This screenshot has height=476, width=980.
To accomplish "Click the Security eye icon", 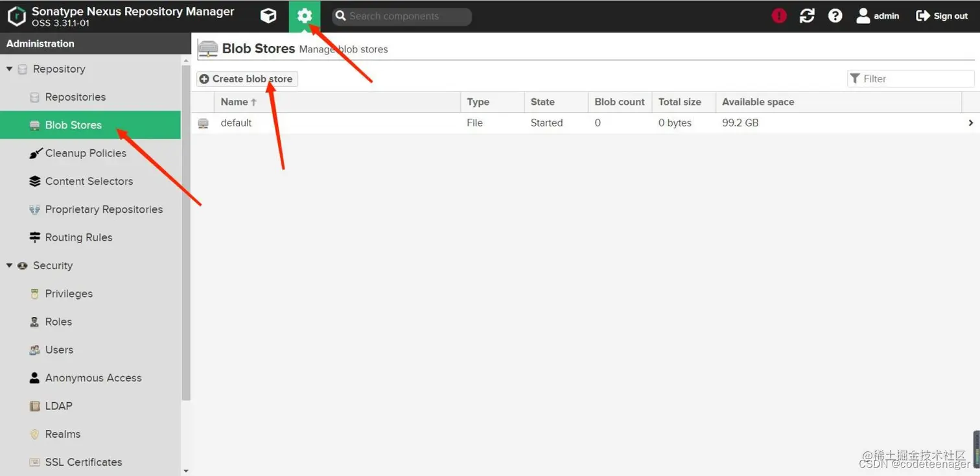I will (23, 265).
